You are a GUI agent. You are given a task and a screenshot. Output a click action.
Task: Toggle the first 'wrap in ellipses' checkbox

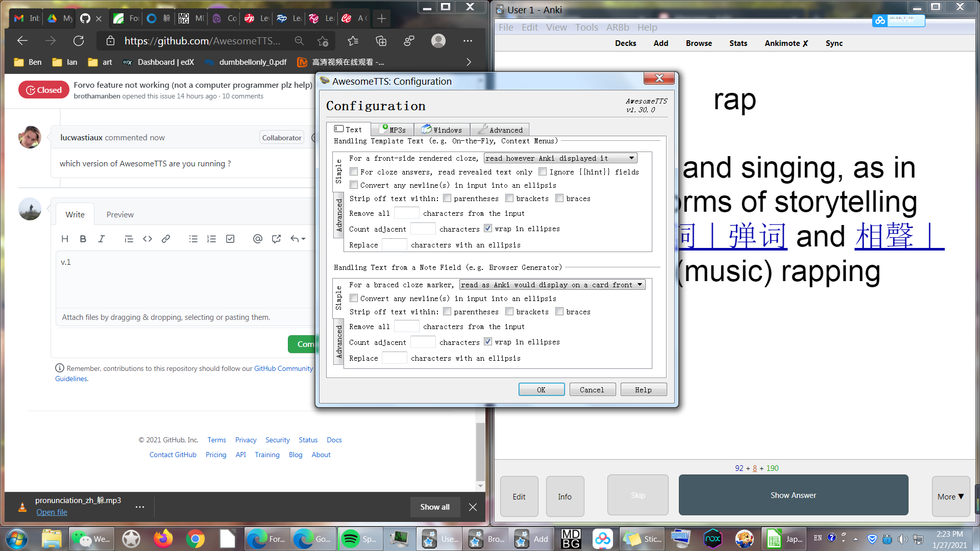pyautogui.click(x=488, y=229)
